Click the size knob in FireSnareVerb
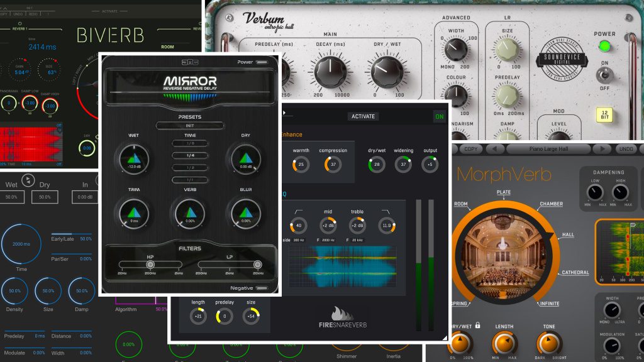 point(251,316)
